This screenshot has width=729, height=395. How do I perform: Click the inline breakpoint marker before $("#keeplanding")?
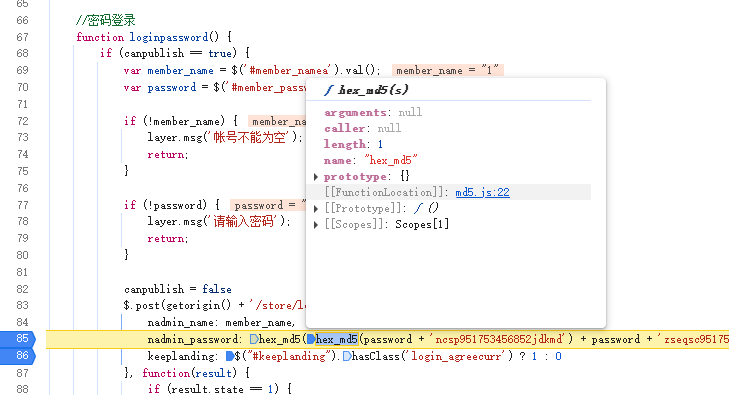click(230, 356)
